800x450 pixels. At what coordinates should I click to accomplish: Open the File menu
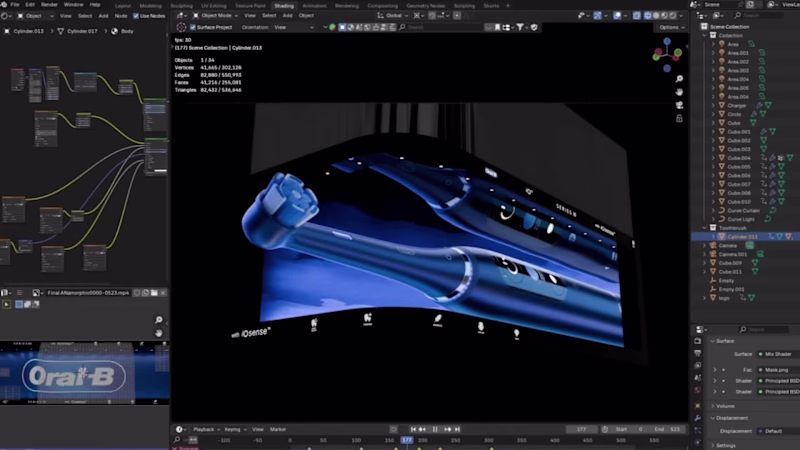click(x=15, y=5)
